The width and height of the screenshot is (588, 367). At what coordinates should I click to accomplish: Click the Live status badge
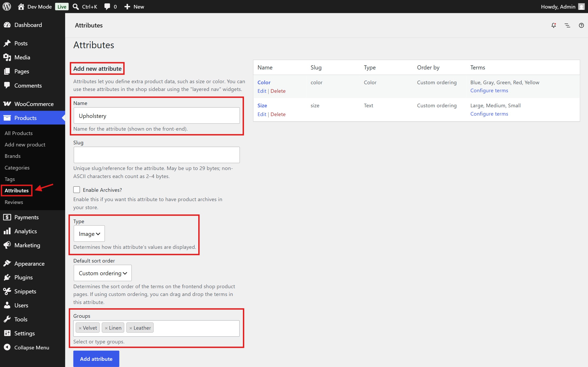[x=62, y=7]
